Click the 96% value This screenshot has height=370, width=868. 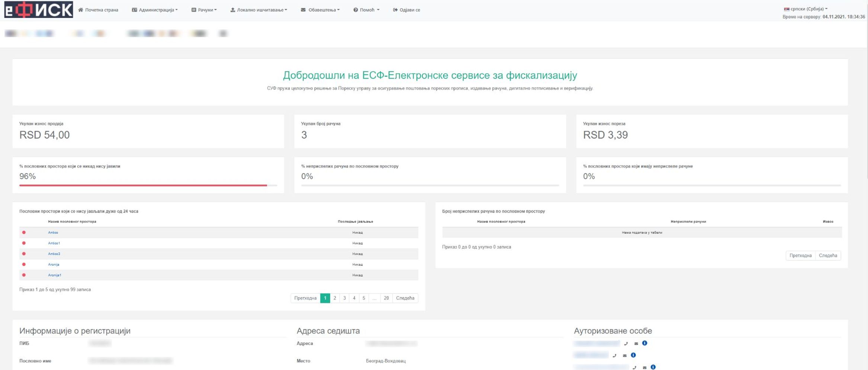(x=28, y=176)
